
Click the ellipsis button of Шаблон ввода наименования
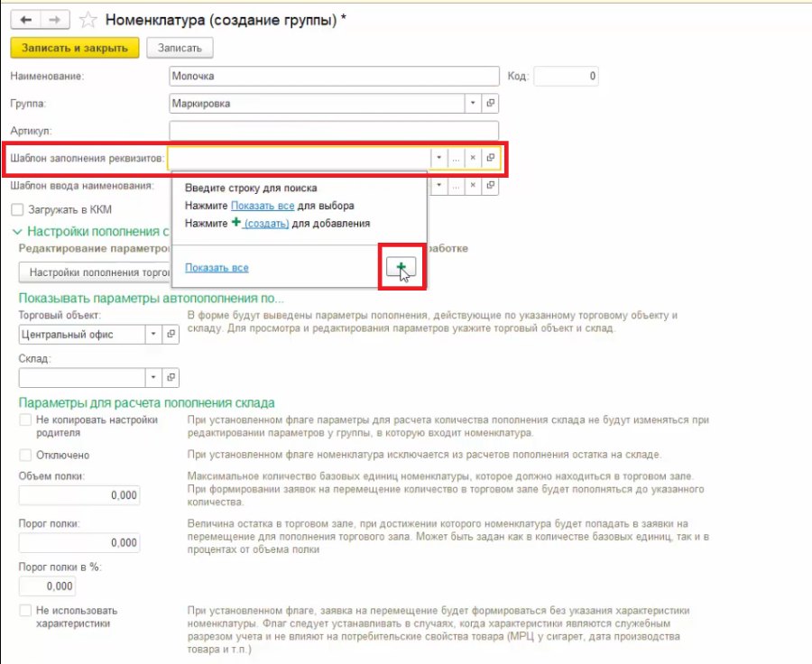point(456,186)
